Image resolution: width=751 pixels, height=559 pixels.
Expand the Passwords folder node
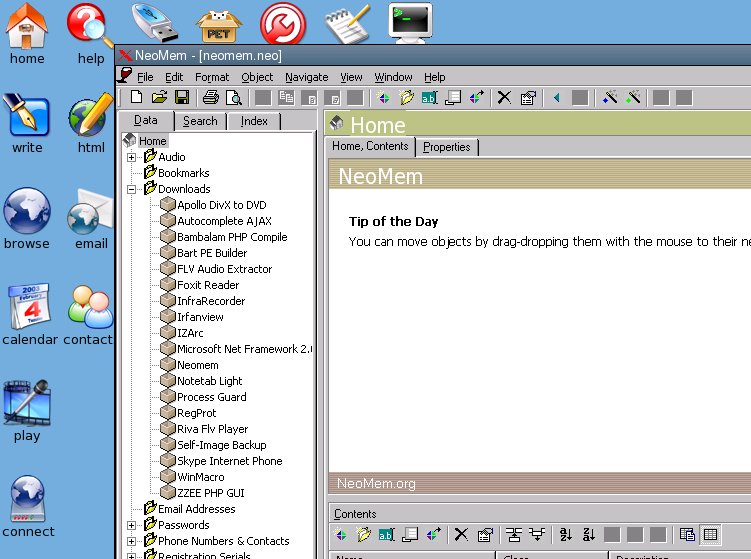pyautogui.click(x=131, y=525)
